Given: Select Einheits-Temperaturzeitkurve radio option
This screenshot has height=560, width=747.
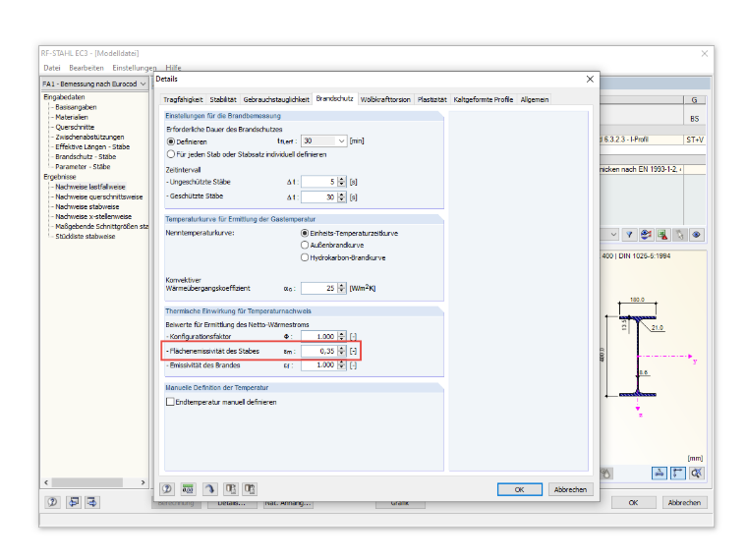Looking at the screenshot, I should (x=305, y=233).
